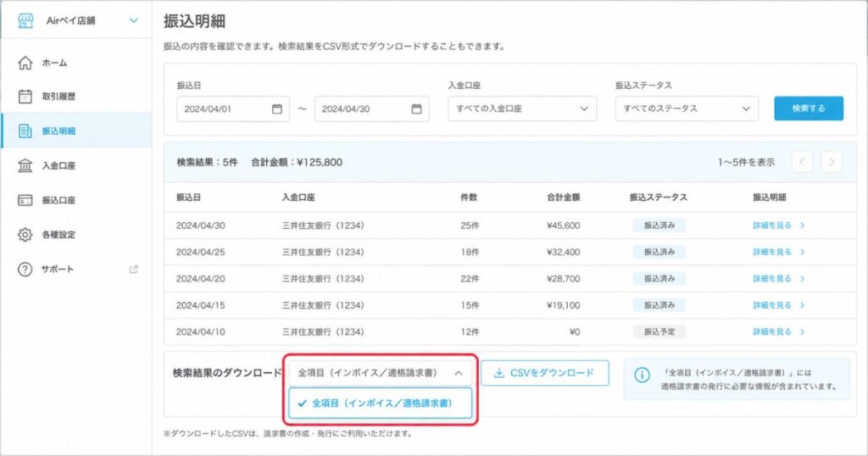Click the Airペイ店舗 store icon

(x=25, y=20)
